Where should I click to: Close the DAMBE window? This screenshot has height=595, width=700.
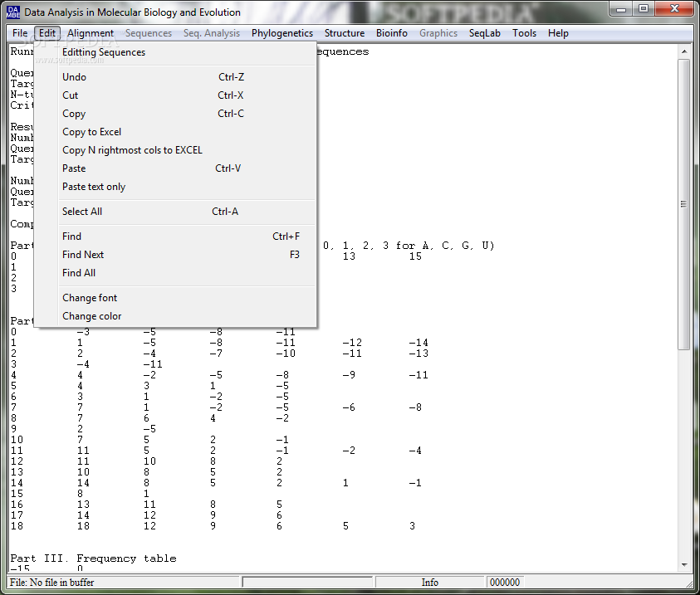674,9
